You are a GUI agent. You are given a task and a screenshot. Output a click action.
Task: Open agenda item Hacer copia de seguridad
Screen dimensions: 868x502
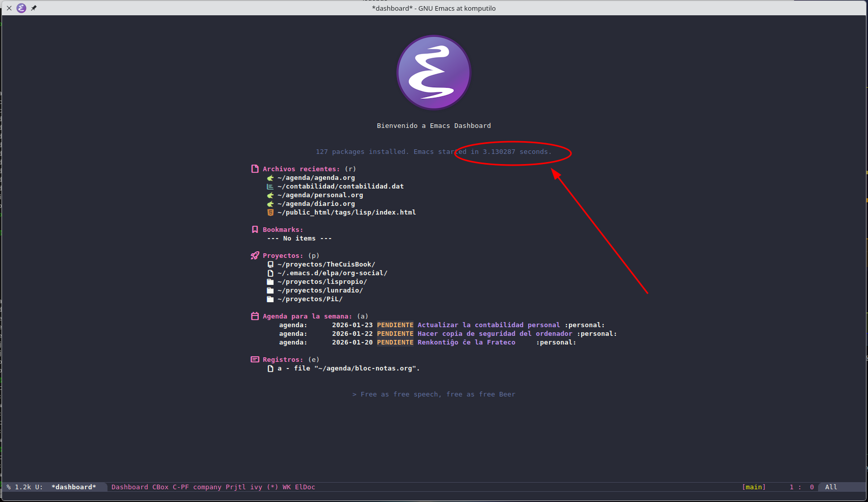(494, 334)
